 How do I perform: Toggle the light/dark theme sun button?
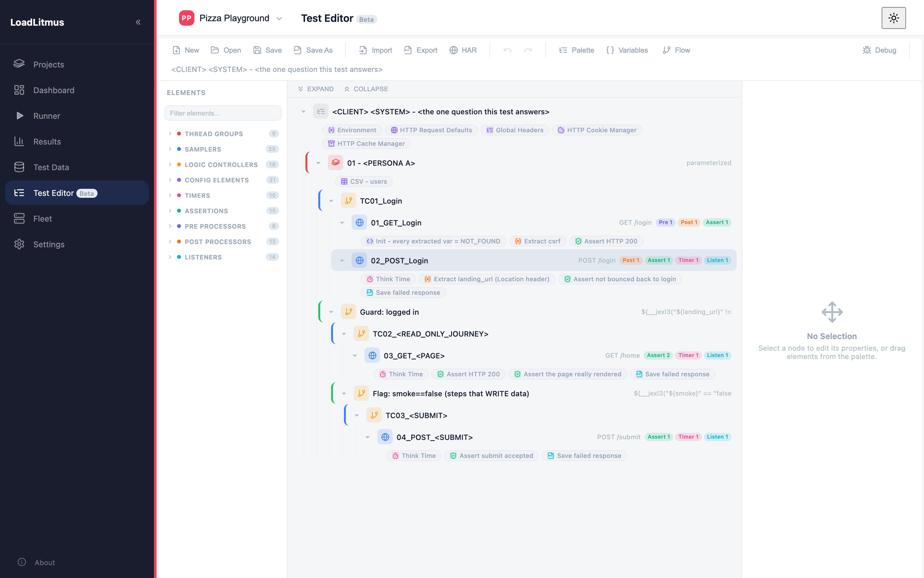click(x=893, y=18)
